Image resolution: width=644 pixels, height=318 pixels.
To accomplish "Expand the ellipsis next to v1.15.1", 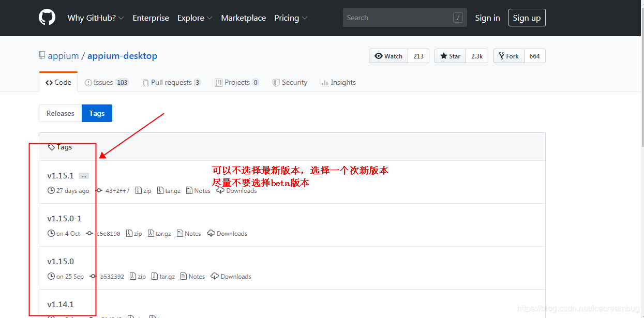I will pos(84,176).
